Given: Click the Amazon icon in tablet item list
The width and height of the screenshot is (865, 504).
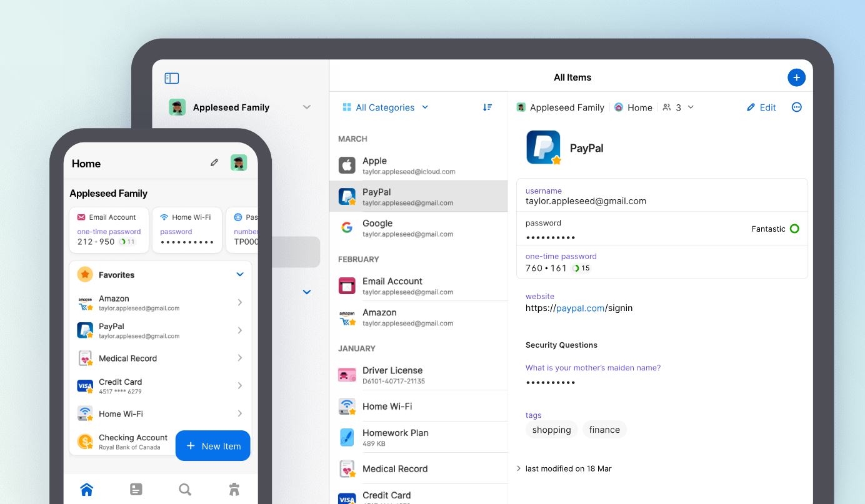Looking at the screenshot, I should 347,317.
